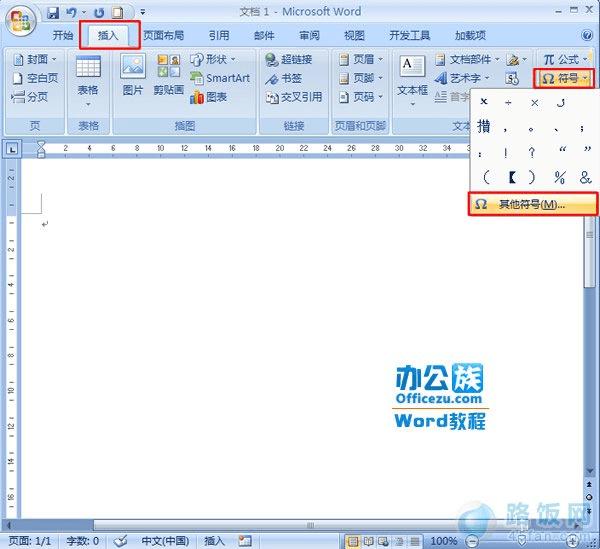The width and height of the screenshot is (600, 549).
Task: Open the 引用 tab
Action: (x=219, y=36)
